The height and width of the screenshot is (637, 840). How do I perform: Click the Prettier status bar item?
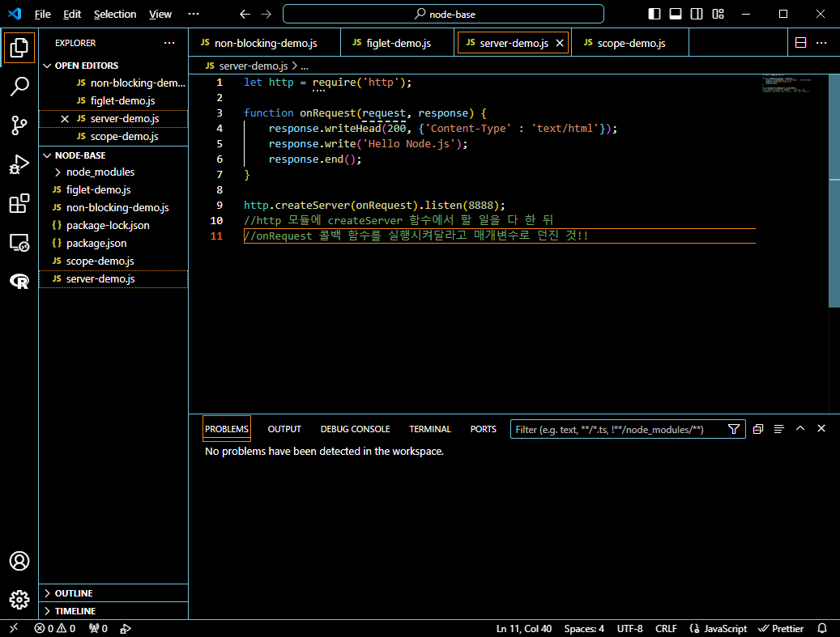pos(781,628)
